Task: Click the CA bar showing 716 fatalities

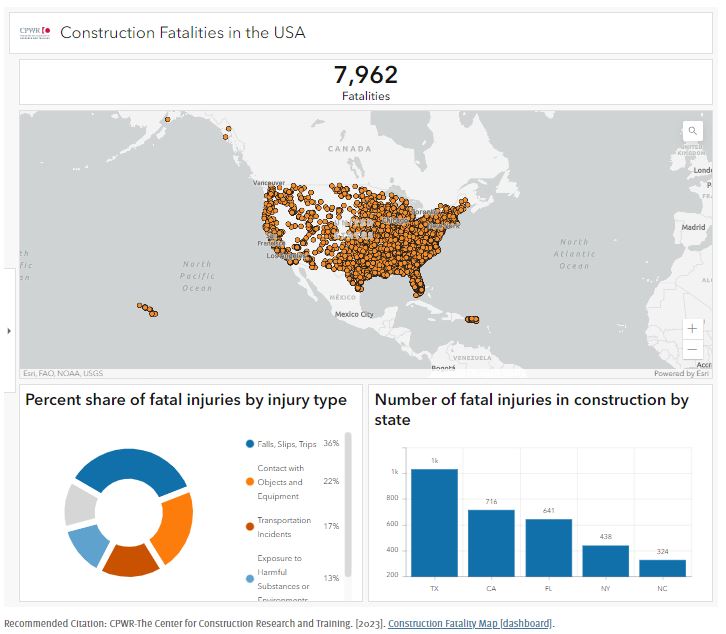Action: [491, 542]
